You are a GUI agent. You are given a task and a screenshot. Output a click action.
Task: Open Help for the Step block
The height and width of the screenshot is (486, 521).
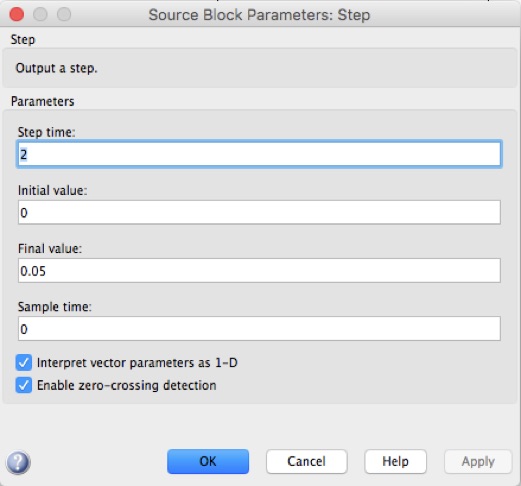[395, 461]
